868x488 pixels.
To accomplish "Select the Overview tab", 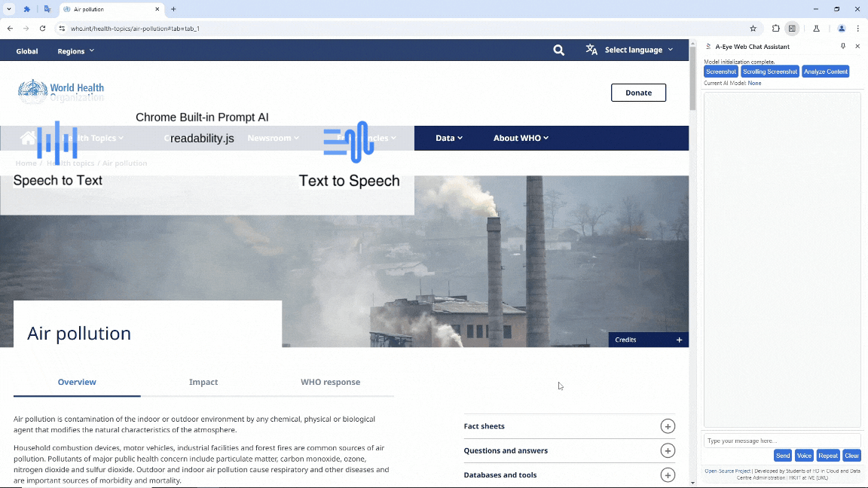I will (77, 382).
